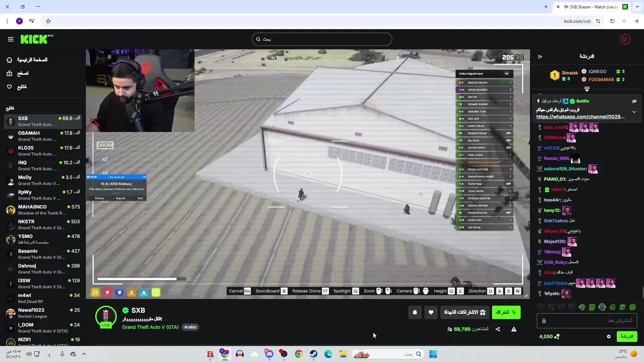Click the green Subscribe (اشتراك) button

[x=506, y=312]
